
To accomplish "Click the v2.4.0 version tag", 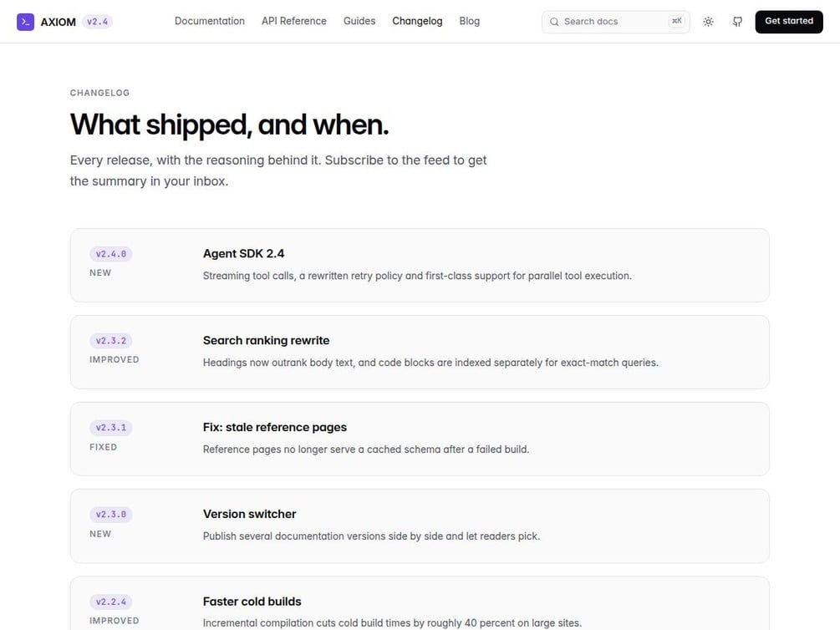I will pyautogui.click(x=111, y=254).
